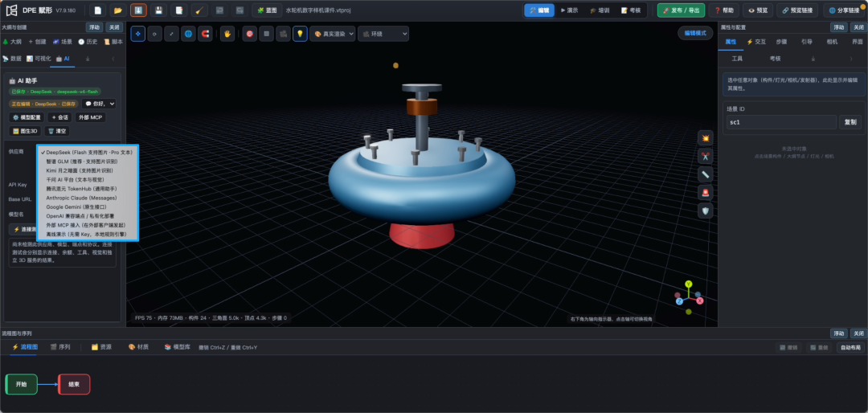Click the 场景 ID input field
This screenshot has height=413, width=868.
coord(781,122)
